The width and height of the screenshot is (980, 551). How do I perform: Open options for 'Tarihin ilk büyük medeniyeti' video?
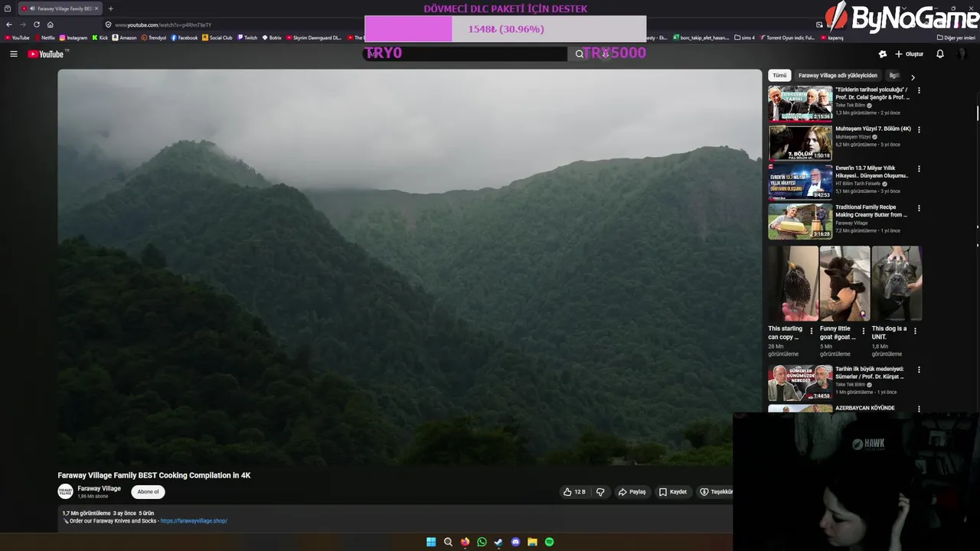(919, 370)
